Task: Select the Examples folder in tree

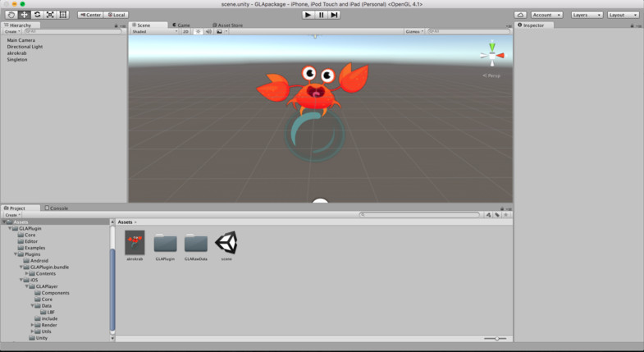Action: point(31,248)
